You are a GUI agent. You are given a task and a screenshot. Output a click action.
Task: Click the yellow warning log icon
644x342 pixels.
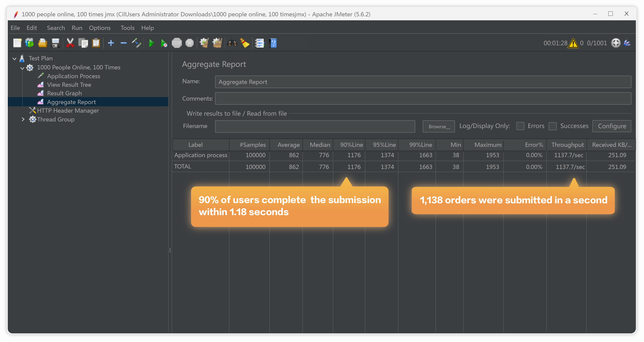tap(573, 43)
